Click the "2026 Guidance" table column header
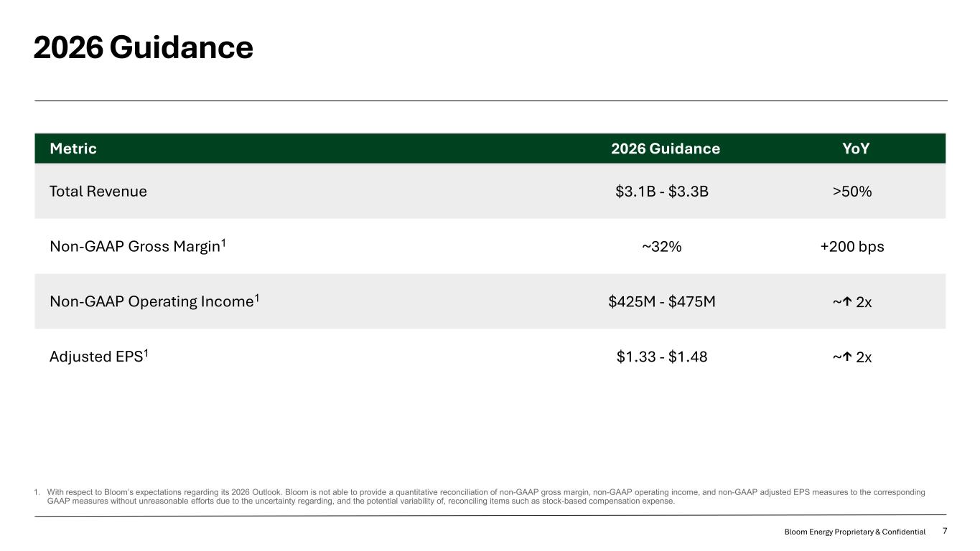This screenshot has width=980, height=551. tap(665, 149)
